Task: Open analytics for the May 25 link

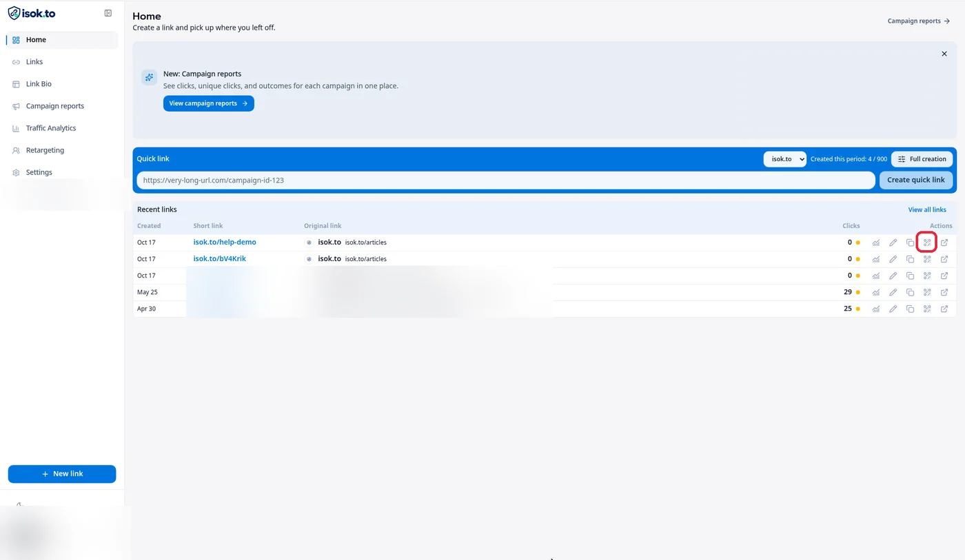Action: (876, 292)
